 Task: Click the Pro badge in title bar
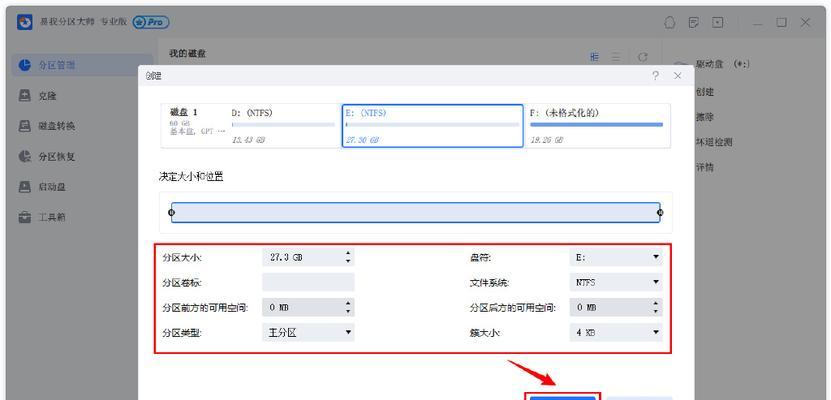[x=151, y=22]
